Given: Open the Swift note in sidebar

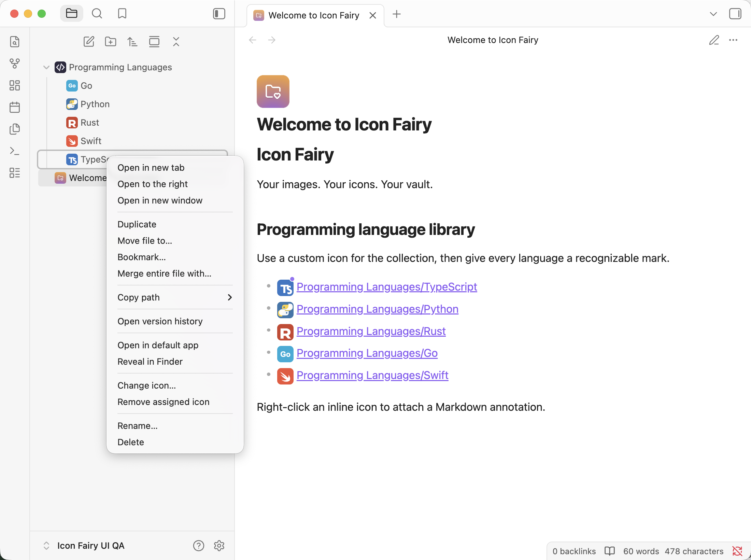Looking at the screenshot, I should point(132,141).
